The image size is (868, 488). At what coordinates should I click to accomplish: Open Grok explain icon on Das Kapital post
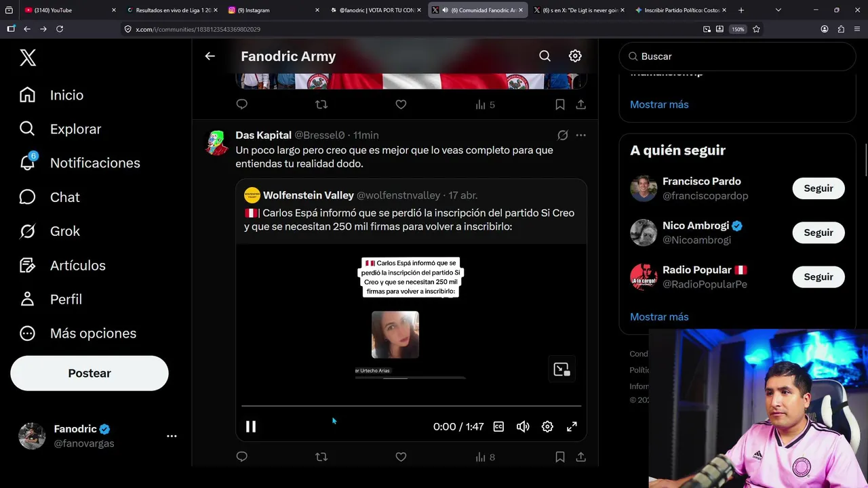pyautogui.click(x=562, y=135)
